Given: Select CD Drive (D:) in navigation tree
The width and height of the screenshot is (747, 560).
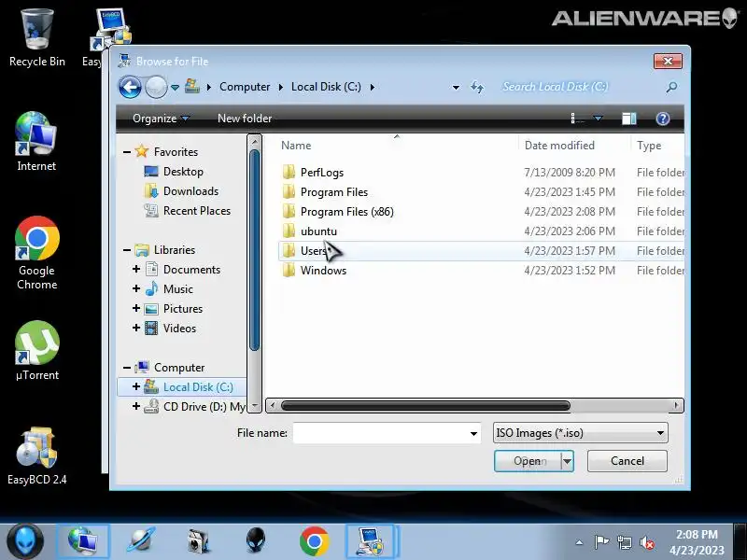Looking at the screenshot, I should point(204,407).
